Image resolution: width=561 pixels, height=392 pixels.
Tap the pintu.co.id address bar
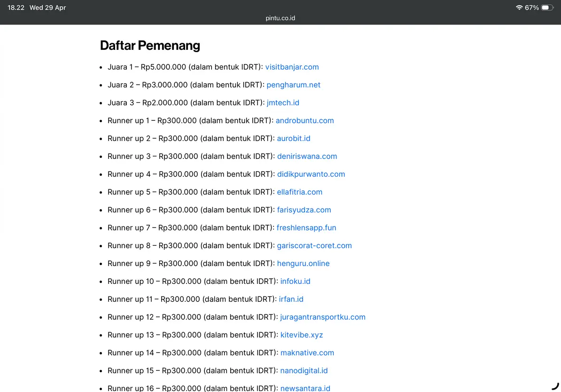click(280, 18)
